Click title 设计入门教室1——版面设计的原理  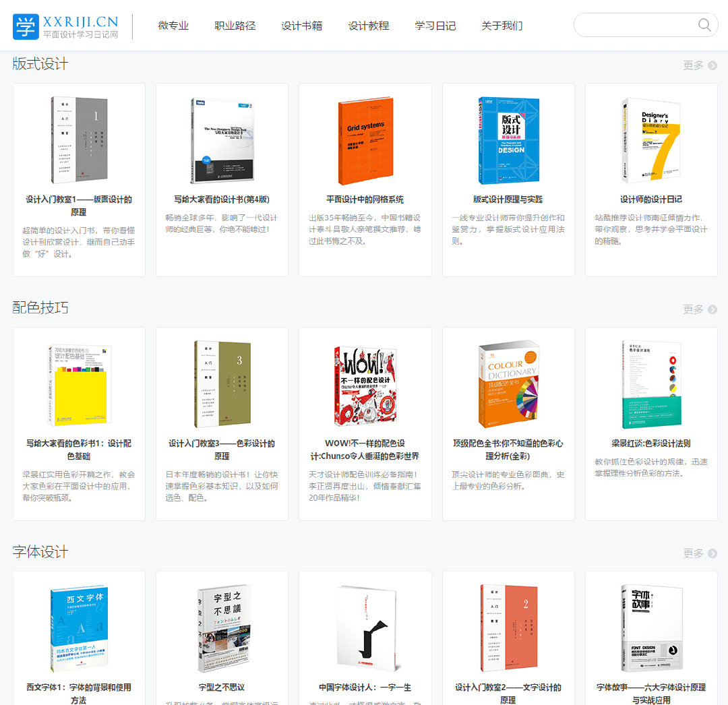coord(79,206)
